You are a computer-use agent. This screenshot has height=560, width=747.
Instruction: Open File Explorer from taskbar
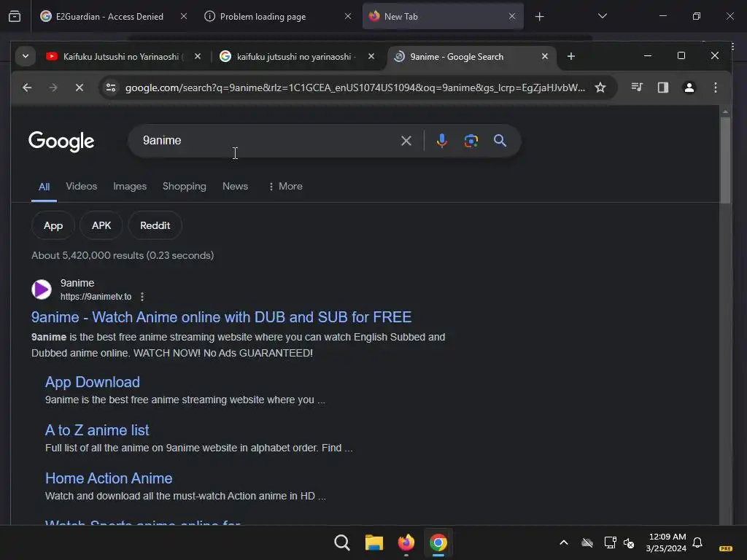(x=374, y=542)
